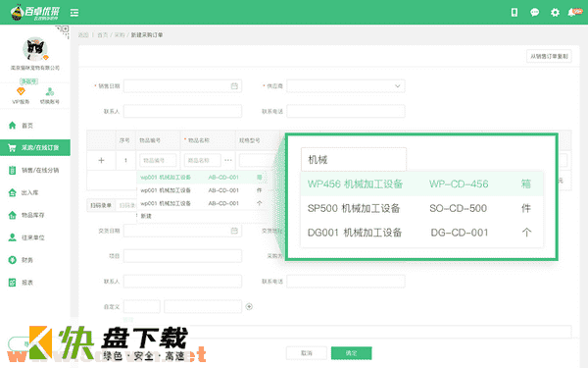Screen dimensions: 588x368
Task: Focus the lower 联系电话 input field
Action: click(x=346, y=282)
